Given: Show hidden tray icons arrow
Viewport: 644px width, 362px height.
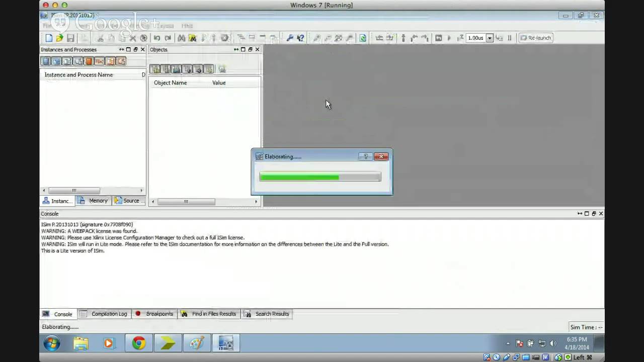Looking at the screenshot, I should (x=508, y=343).
